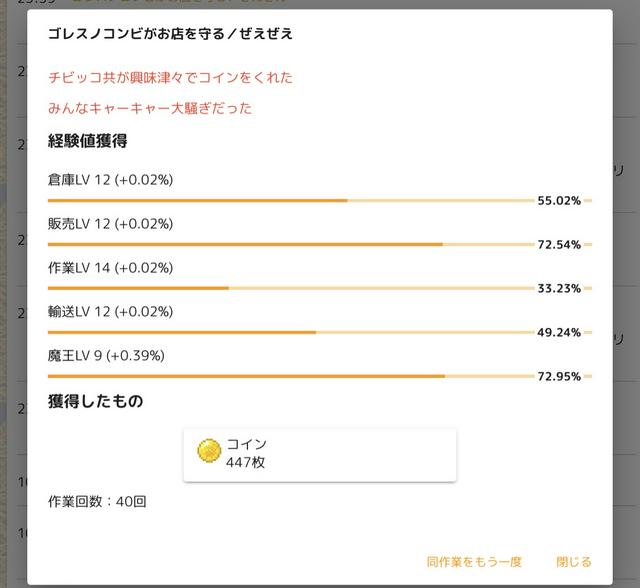This screenshot has width=640, height=588.
Task: Click the 作業回数：40回 text
Action: pos(97,501)
